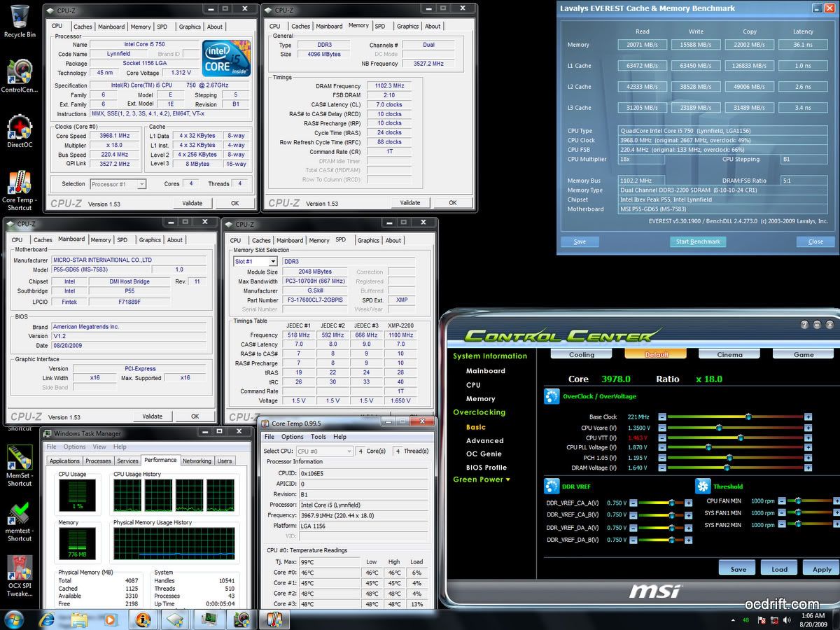Click the Core Temp thermometer taskbar icon
The image size is (840, 630).
(x=274, y=619)
